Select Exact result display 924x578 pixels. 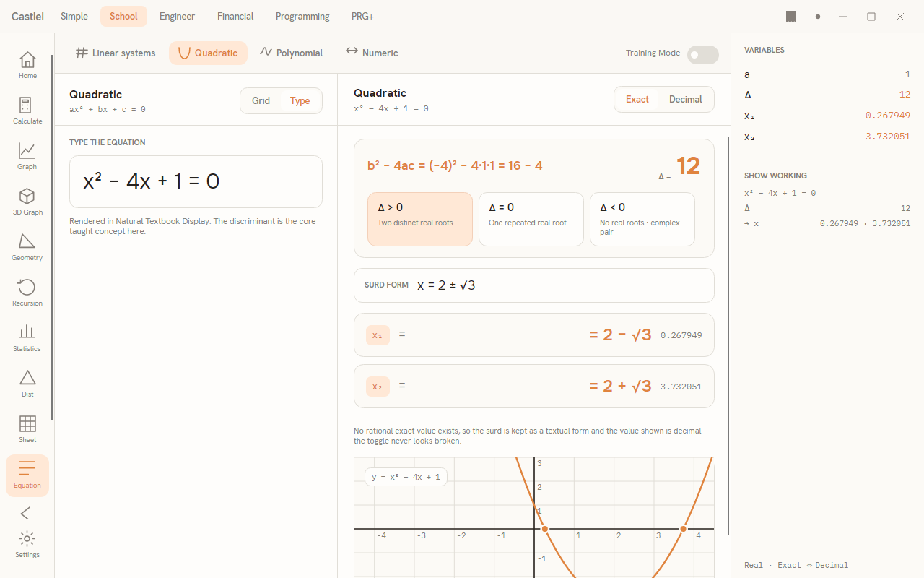pos(637,100)
